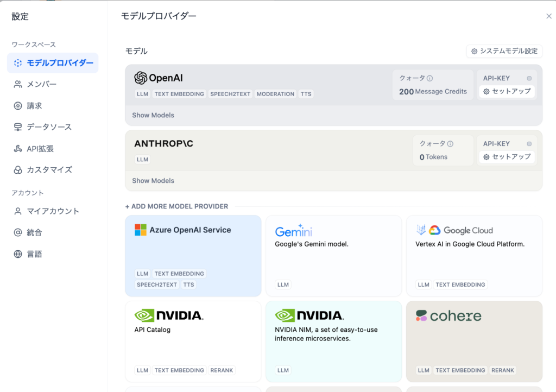The height and width of the screenshot is (392, 556).
Task: Click the Google Cloud logo
Action: 454,230
